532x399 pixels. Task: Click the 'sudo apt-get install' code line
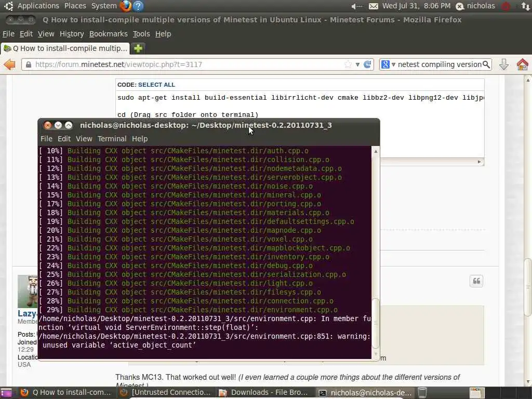click(x=300, y=98)
